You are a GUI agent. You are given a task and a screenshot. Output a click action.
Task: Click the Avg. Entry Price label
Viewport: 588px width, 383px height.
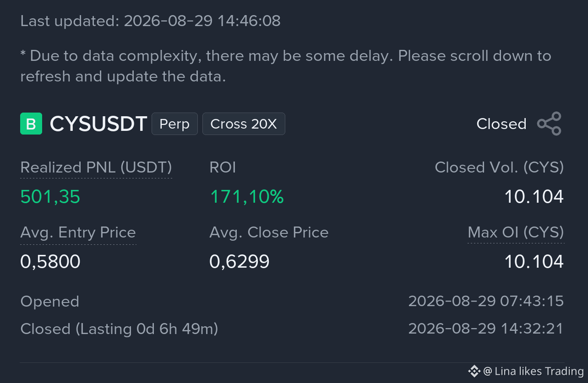(x=78, y=232)
